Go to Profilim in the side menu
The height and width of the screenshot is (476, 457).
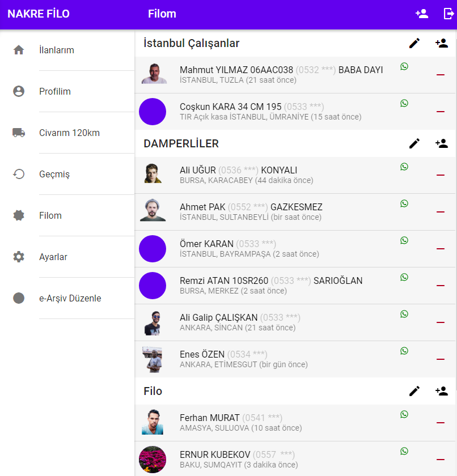click(x=55, y=91)
